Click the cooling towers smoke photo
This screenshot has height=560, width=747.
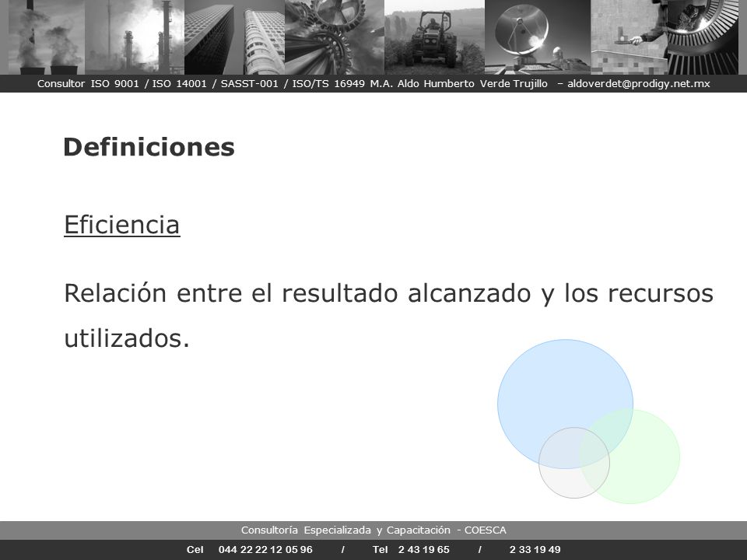pos(46,37)
